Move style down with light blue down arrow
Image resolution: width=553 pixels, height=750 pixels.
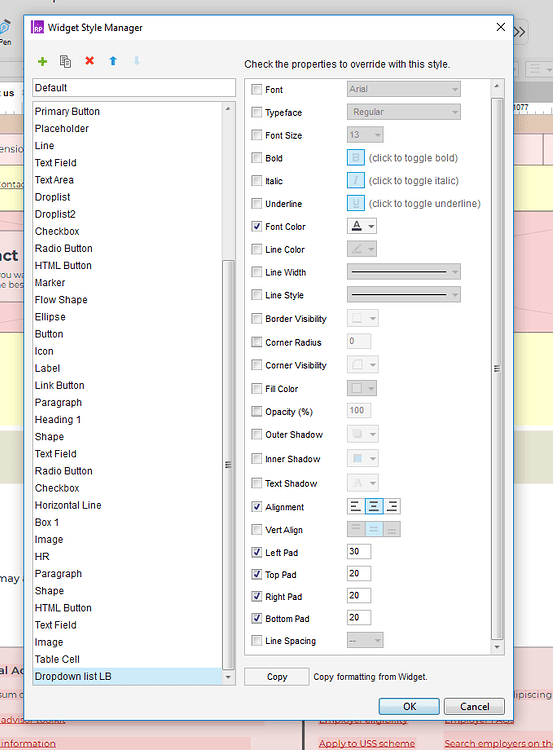pyautogui.click(x=136, y=61)
